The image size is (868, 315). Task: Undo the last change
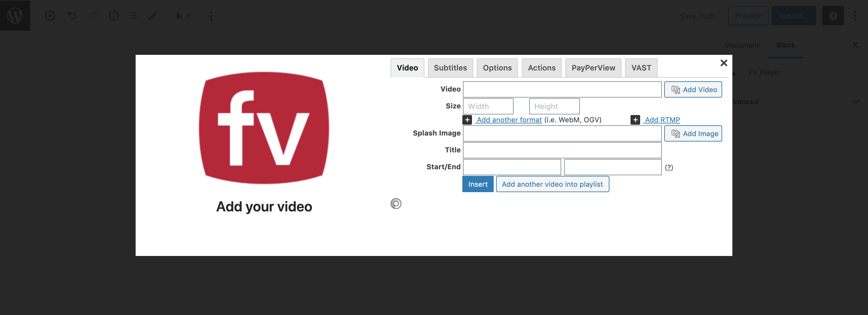click(71, 16)
